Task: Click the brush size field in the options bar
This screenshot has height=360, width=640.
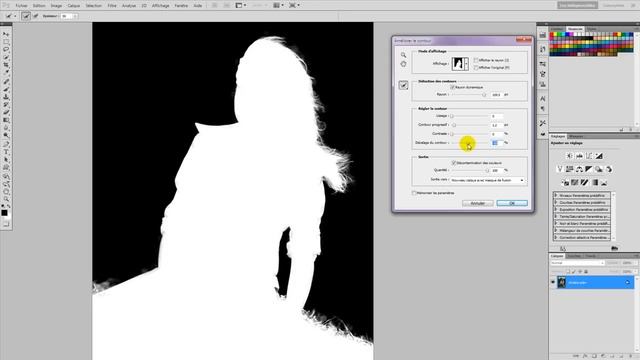Action: [67, 16]
